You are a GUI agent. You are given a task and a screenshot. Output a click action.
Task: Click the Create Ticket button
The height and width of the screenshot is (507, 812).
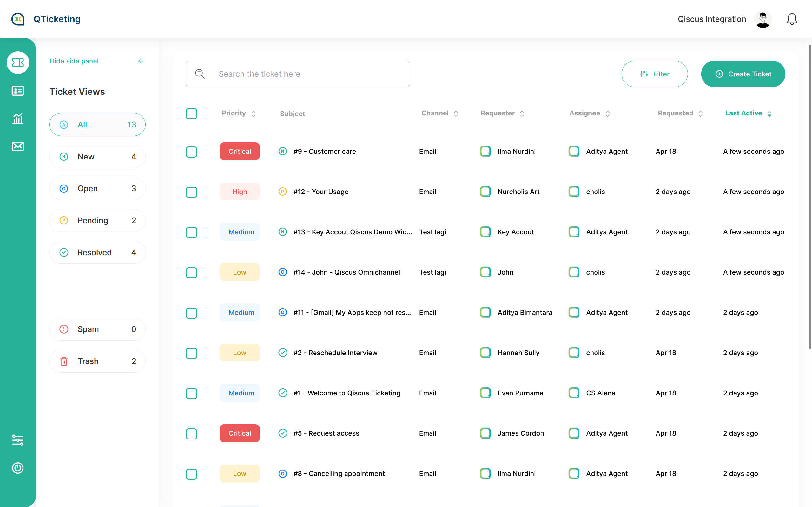coord(743,74)
